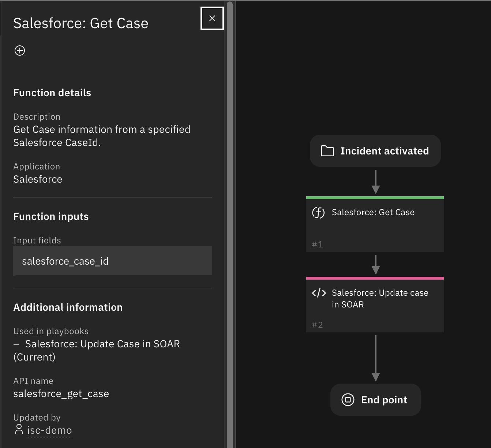Click the Function inputs heading
The width and height of the screenshot is (491, 448).
[51, 216]
